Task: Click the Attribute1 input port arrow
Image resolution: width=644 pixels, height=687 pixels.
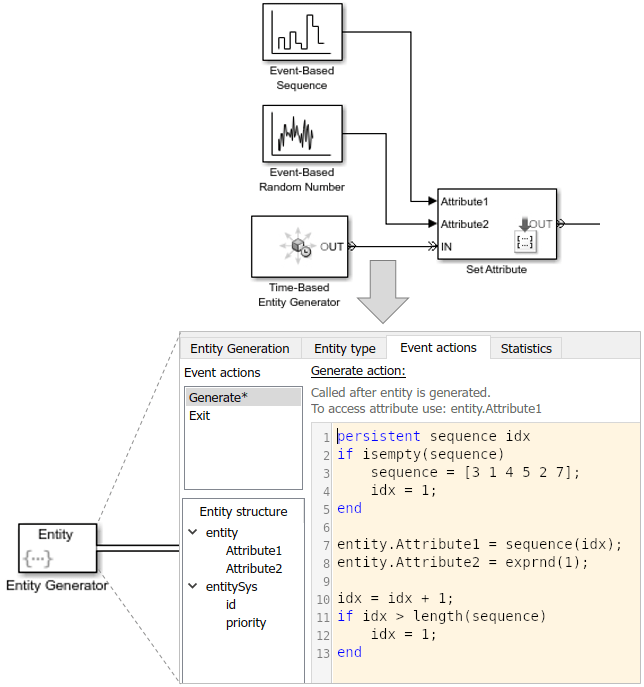Action: pos(432,201)
